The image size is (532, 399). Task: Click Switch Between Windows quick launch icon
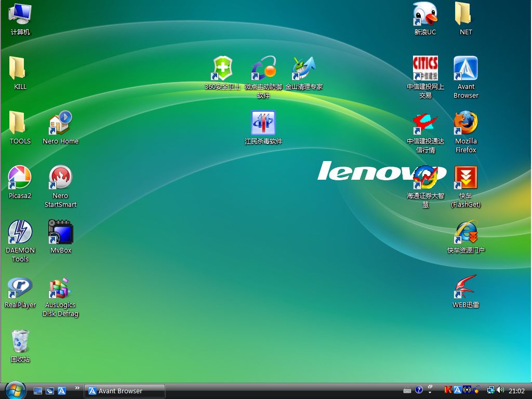click(x=50, y=391)
